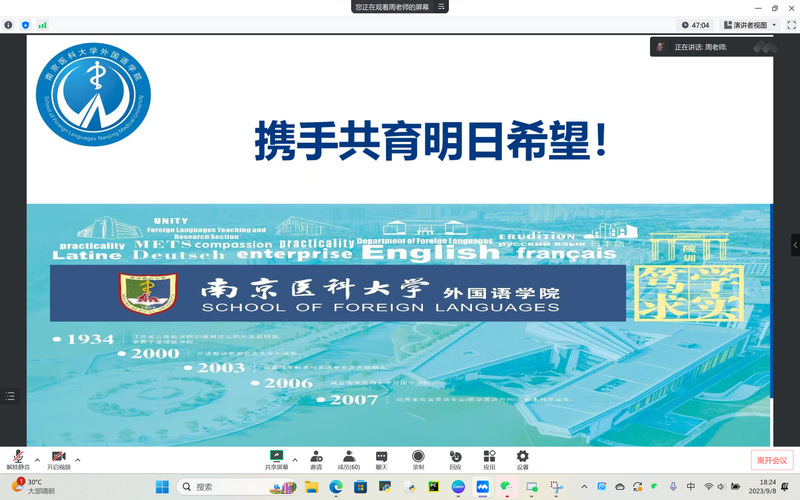Expand audio options arrow beside 解除静音
The width and height of the screenshot is (800, 500).
(x=37, y=460)
